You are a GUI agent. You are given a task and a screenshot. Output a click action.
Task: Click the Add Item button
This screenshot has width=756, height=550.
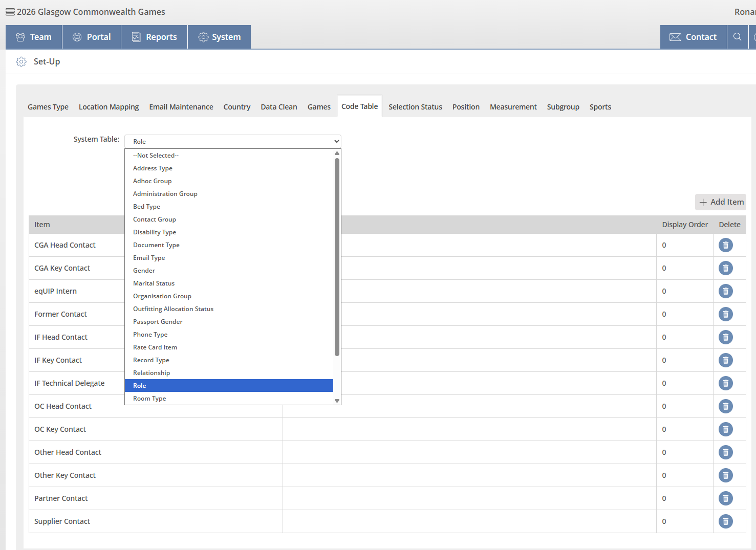721,202
